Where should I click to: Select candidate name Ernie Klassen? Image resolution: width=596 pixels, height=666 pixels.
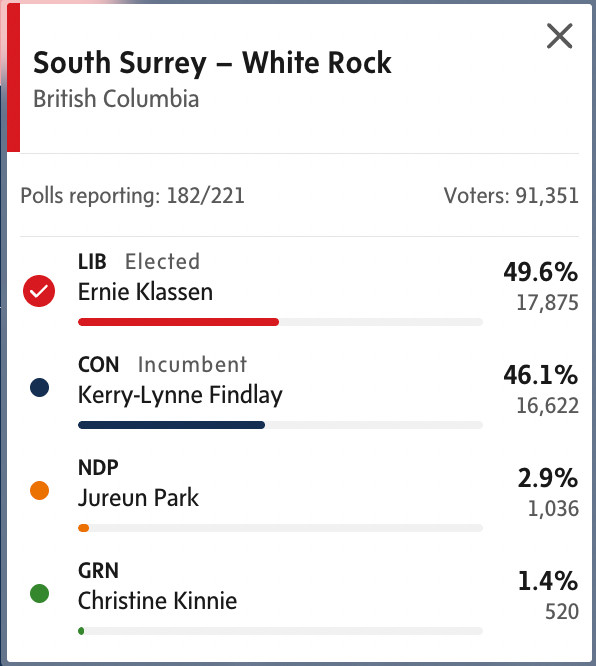coord(145,292)
